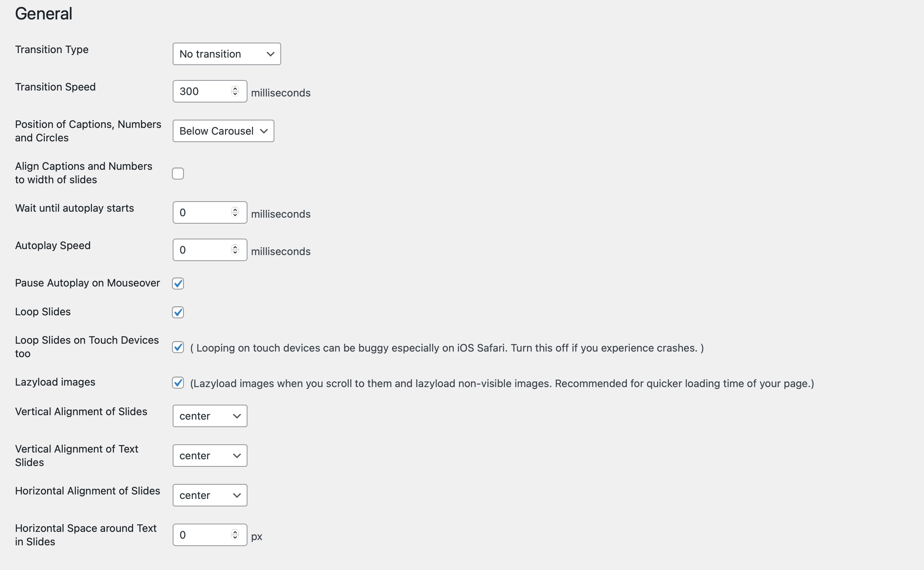Image resolution: width=924 pixels, height=570 pixels.
Task: Turn off Loop Slides on Touch Devices
Action: coord(178,347)
